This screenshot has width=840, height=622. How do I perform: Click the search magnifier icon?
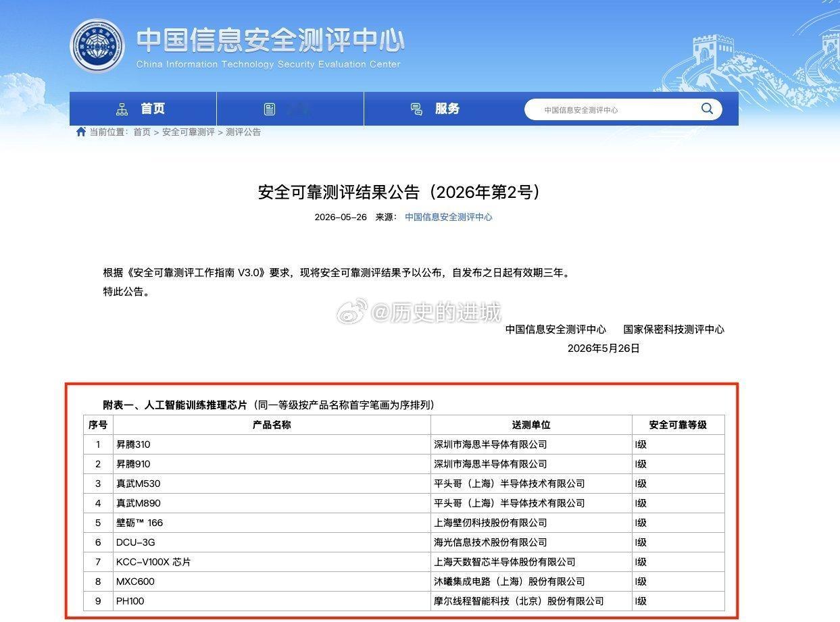pyautogui.click(x=707, y=109)
